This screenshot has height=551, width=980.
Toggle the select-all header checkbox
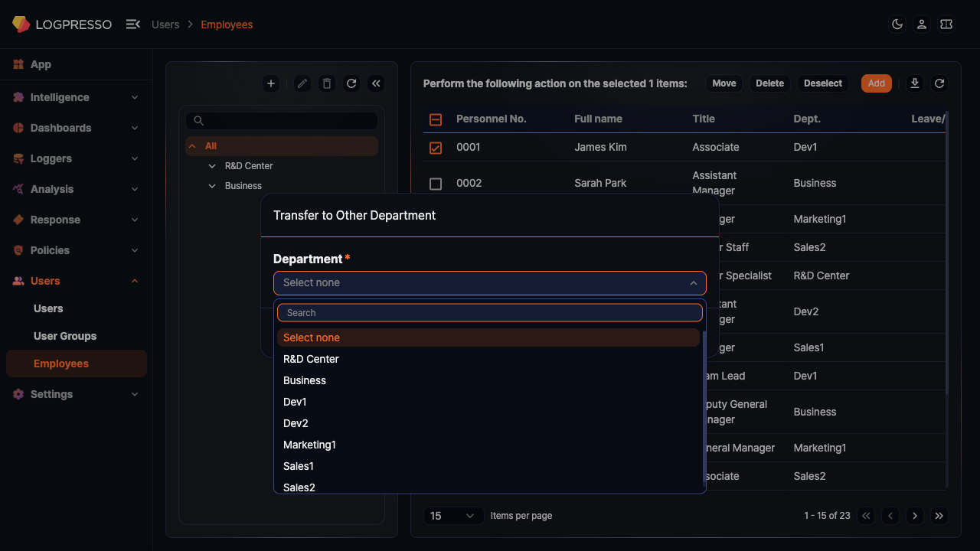pos(436,119)
